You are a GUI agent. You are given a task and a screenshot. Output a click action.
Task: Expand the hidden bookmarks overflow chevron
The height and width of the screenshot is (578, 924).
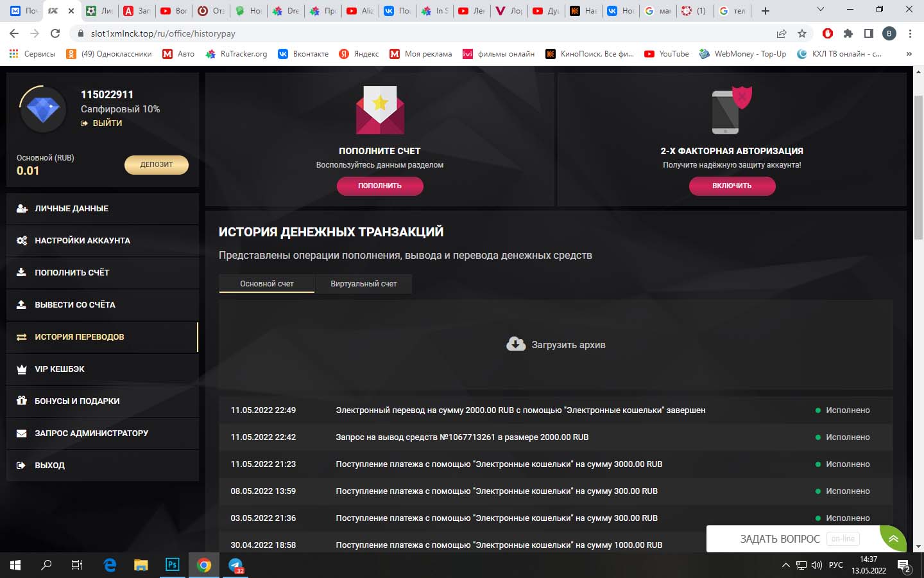click(x=909, y=54)
